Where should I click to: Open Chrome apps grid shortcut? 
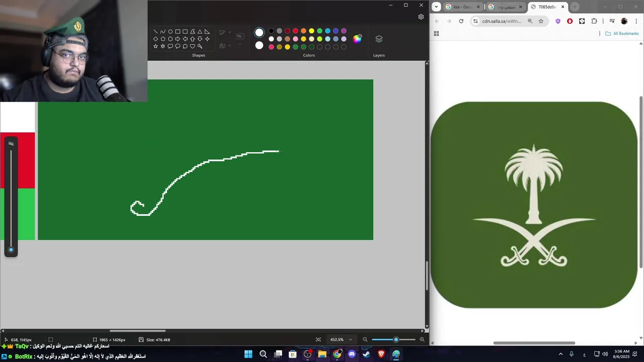tap(436, 34)
